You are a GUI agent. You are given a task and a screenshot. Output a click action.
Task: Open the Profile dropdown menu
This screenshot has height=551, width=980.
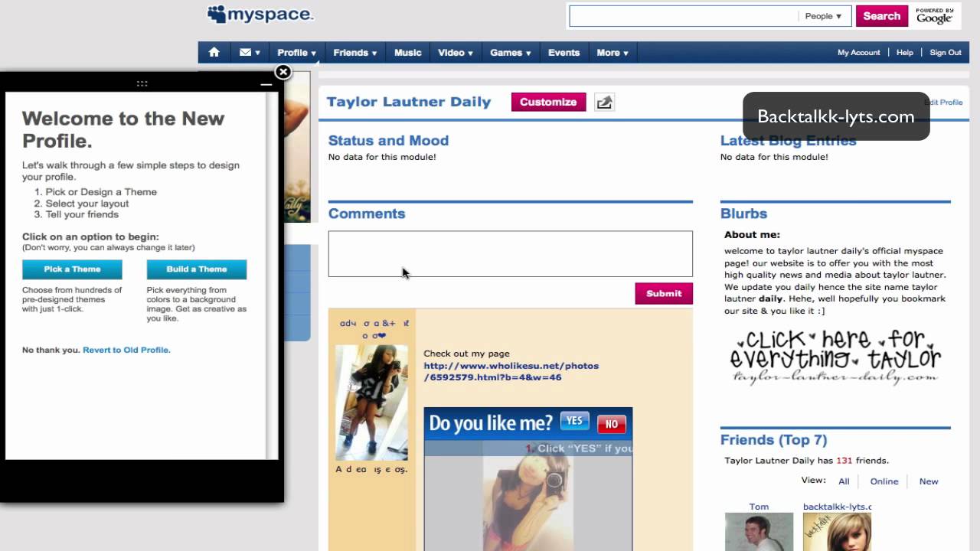coord(296,53)
